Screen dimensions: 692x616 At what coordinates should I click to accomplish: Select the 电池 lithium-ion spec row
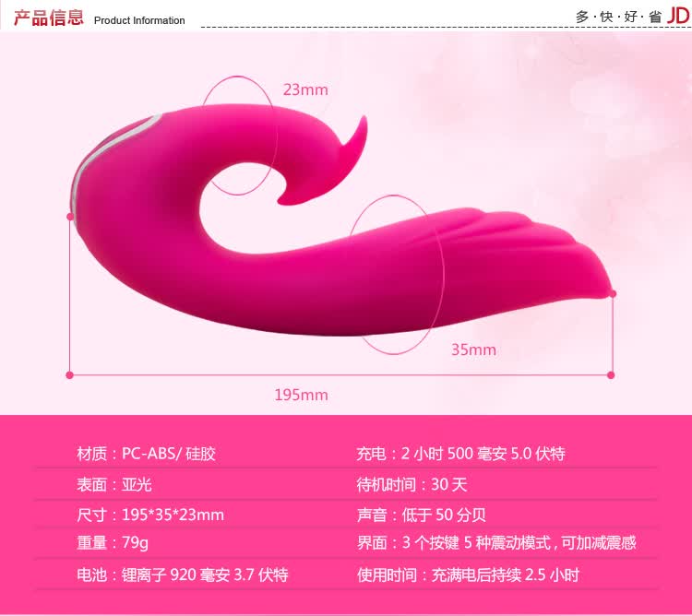183,575
